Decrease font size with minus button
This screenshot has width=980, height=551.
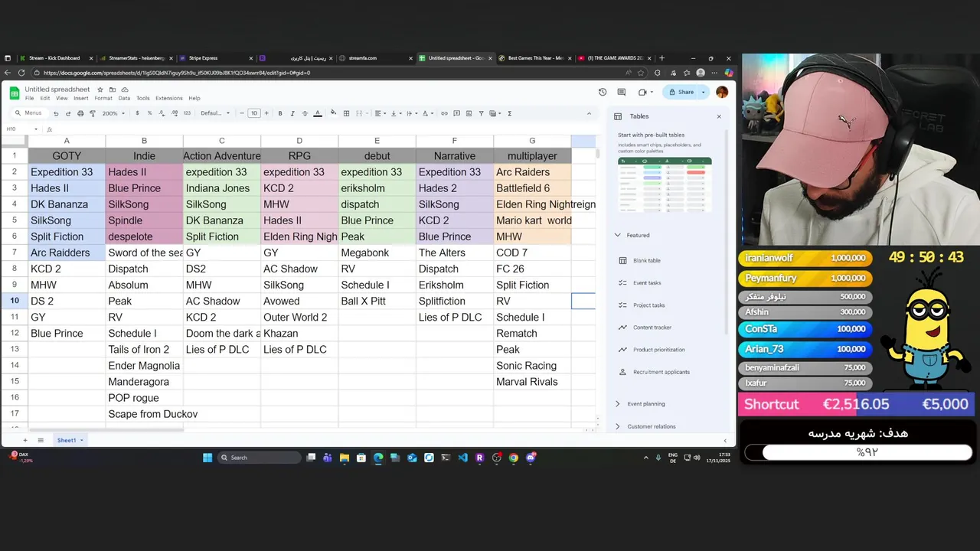coord(242,113)
